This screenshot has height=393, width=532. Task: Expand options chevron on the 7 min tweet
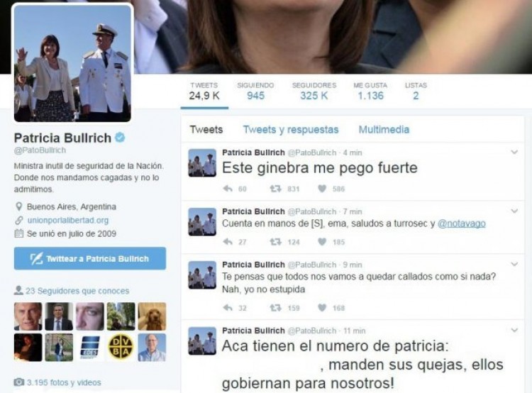pos(514,211)
